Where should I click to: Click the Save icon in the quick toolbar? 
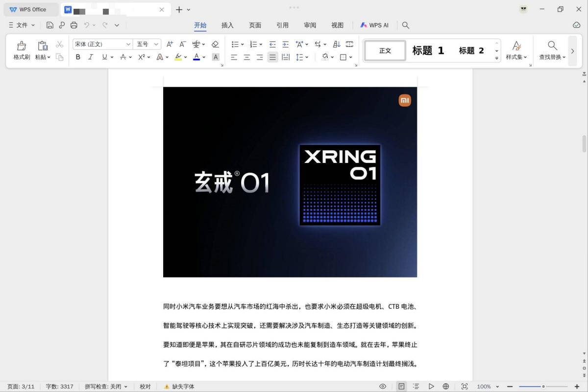click(49, 25)
